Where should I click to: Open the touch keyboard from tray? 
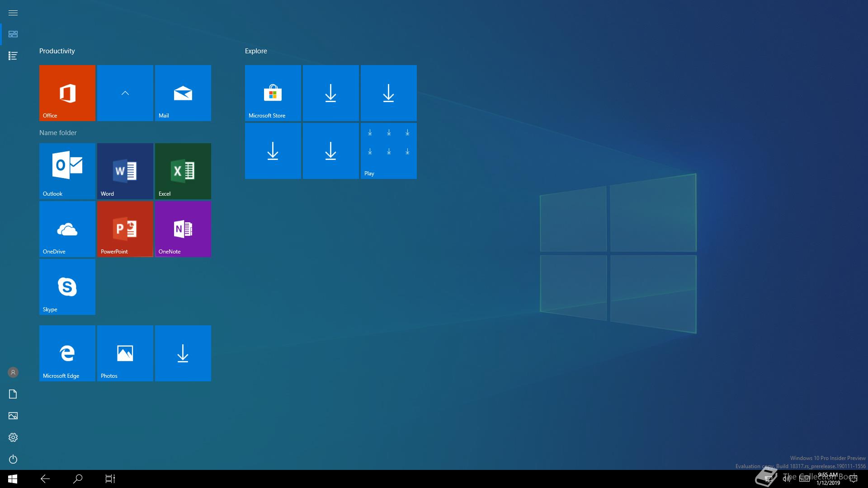pyautogui.click(x=804, y=479)
